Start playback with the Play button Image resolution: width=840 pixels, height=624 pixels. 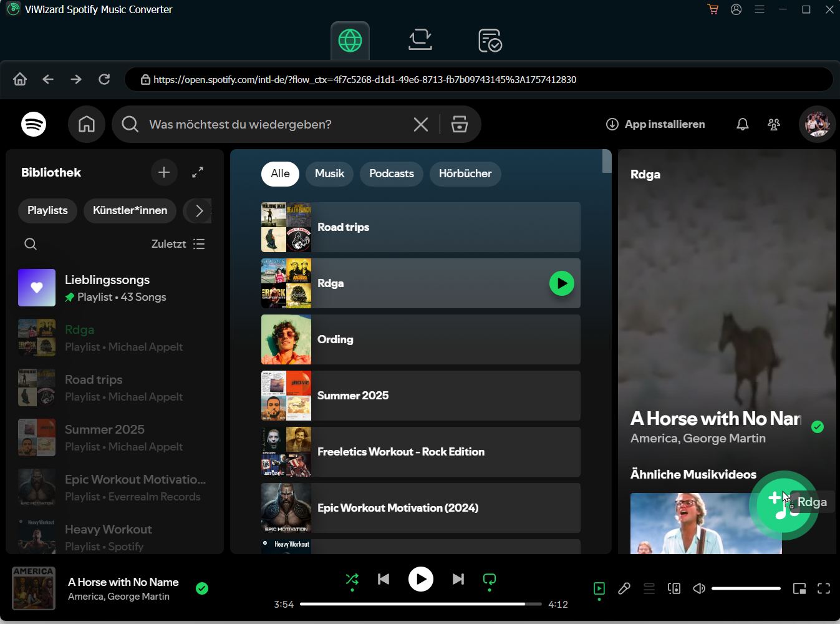pos(421,579)
